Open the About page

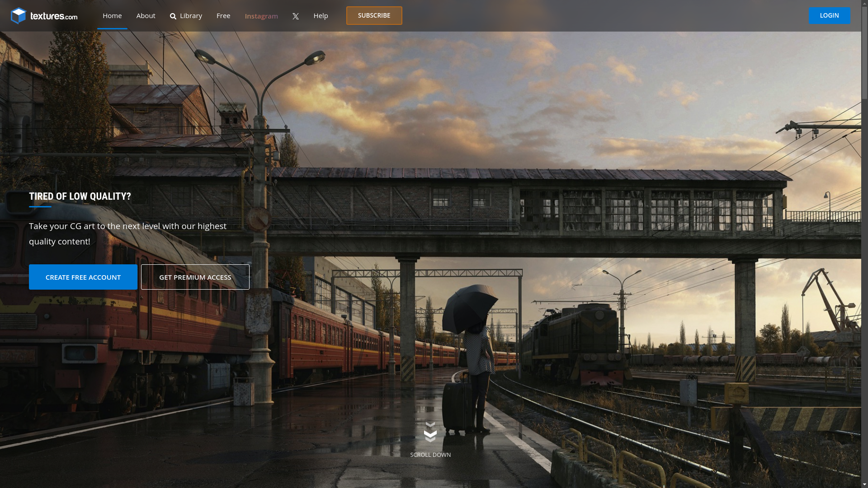pyautogui.click(x=146, y=16)
